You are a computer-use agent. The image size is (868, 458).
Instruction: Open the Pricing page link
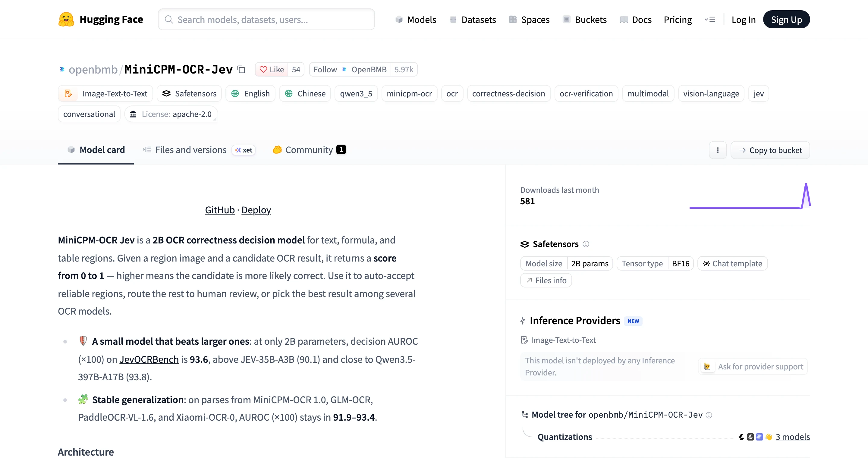tap(678, 20)
